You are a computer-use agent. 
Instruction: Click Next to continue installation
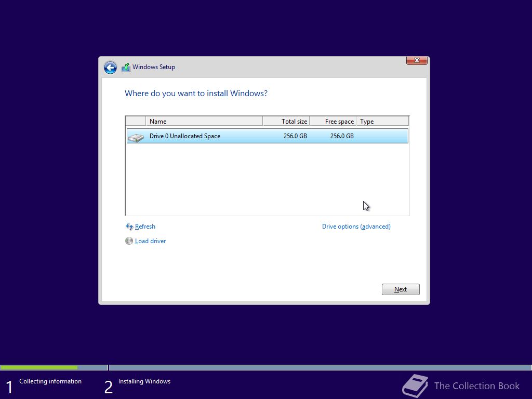click(401, 289)
